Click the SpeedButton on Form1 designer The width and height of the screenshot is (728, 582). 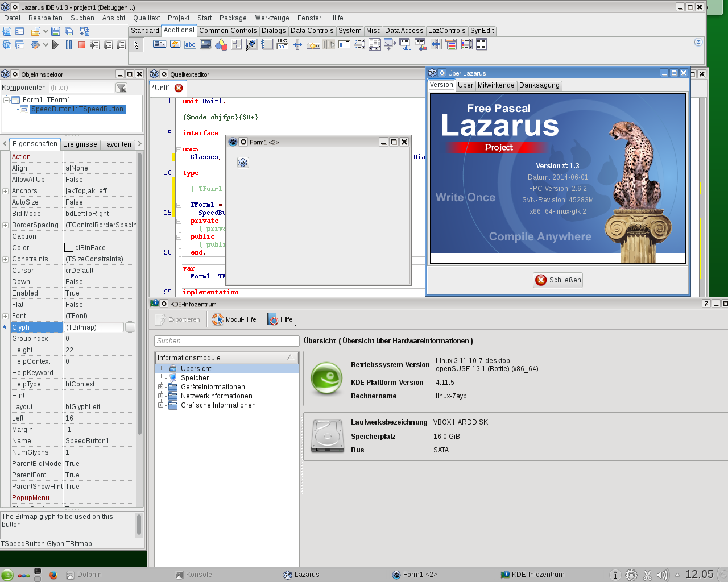point(243,163)
